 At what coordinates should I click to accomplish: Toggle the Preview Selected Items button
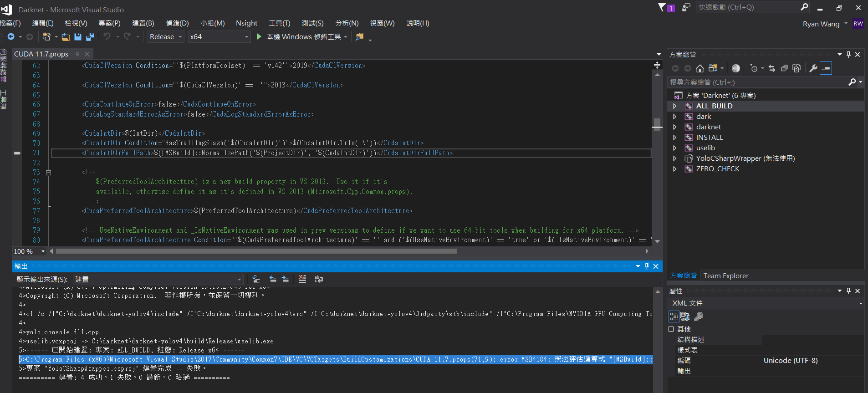pyautogui.click(x=826, y=68)
